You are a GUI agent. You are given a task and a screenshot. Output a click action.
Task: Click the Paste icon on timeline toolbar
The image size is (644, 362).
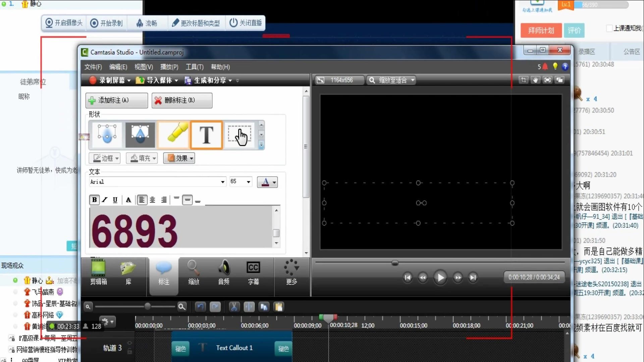[x=279, y=307]
